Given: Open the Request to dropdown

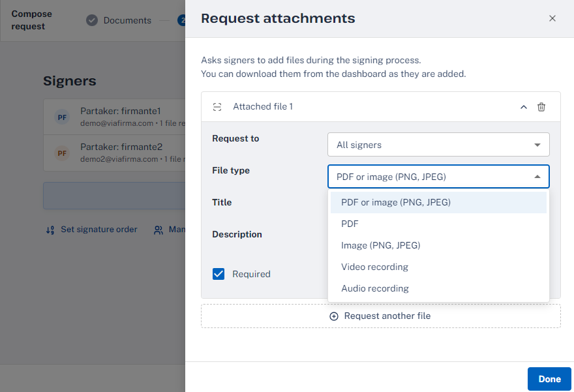Looking at the screenshot, I should click(x=438, y=145).
